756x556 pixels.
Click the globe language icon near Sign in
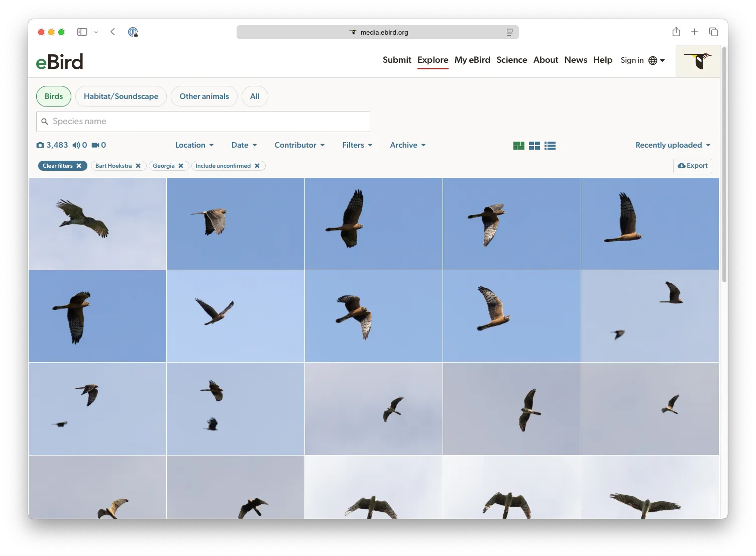(652, 60)
